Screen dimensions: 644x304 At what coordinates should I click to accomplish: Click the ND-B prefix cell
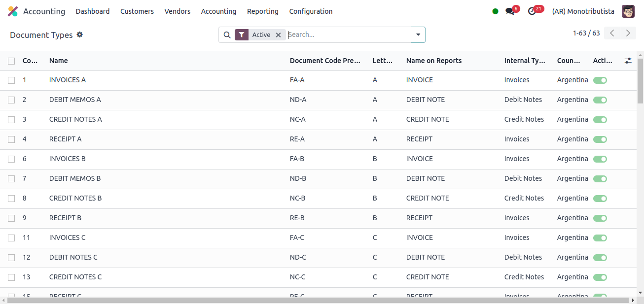point(298,178)
